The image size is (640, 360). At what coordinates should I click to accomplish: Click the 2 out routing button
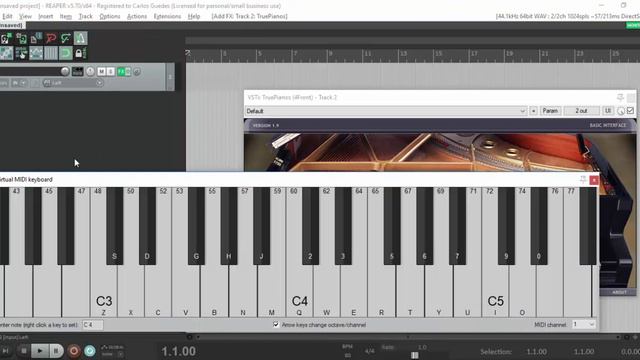pos(581,111)
